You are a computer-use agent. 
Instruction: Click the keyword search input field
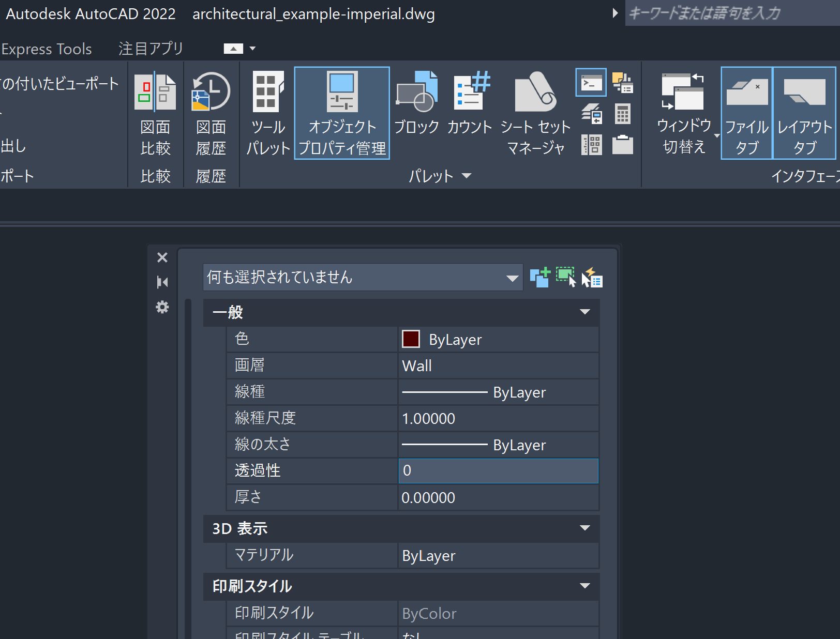point(732,13)
